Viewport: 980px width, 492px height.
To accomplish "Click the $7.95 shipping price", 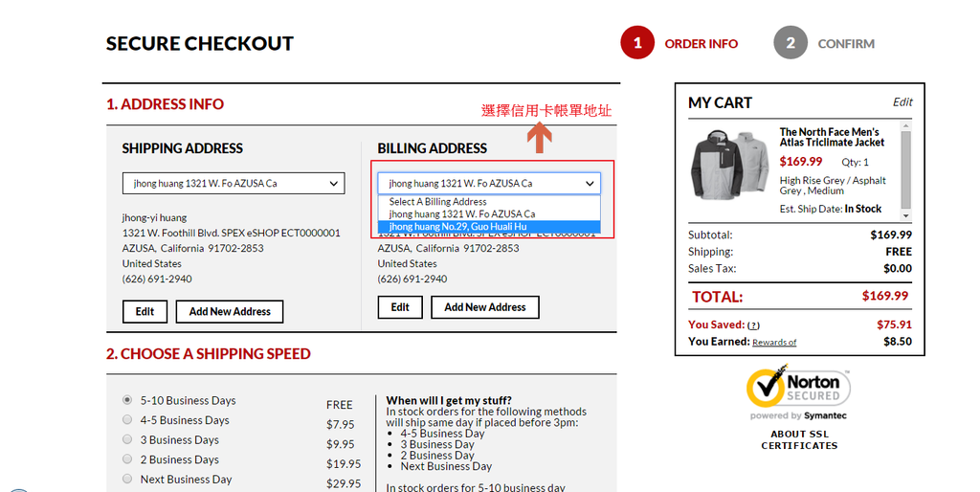I will click(x=340, y=424).
